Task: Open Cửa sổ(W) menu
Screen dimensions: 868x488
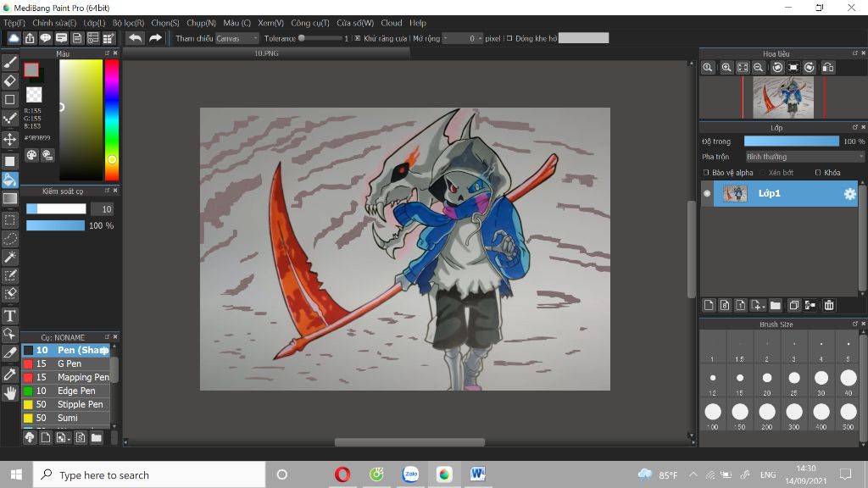Action: 355,23
